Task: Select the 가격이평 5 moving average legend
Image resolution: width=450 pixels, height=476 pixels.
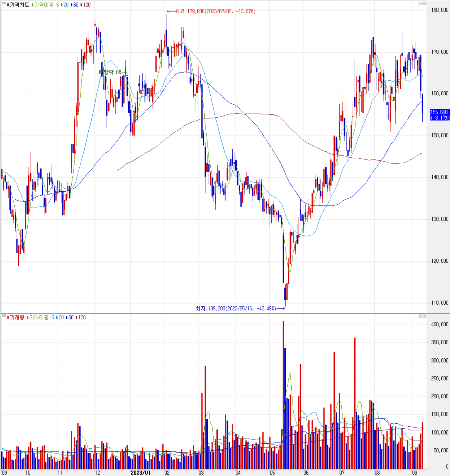Action: (x=45, y=5)
